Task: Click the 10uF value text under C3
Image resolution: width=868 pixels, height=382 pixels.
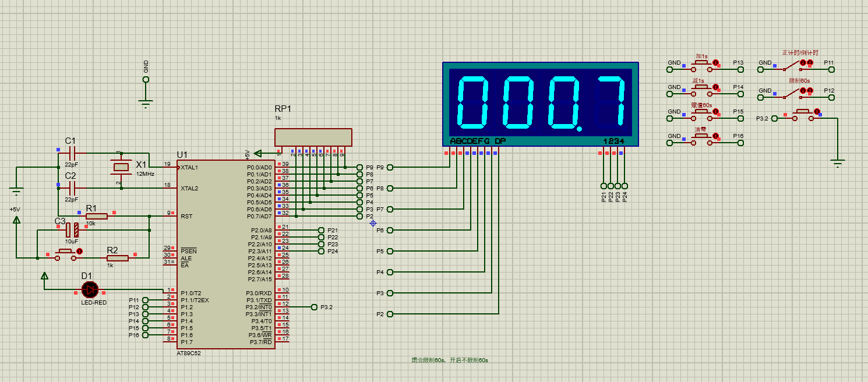Action: [x=72, y=242]
